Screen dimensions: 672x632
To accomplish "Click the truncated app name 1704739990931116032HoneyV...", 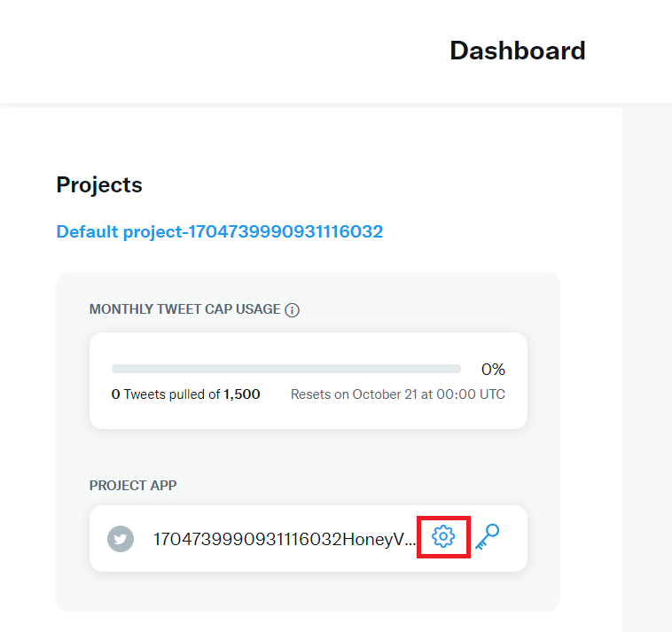I will [x=284, y=539].
